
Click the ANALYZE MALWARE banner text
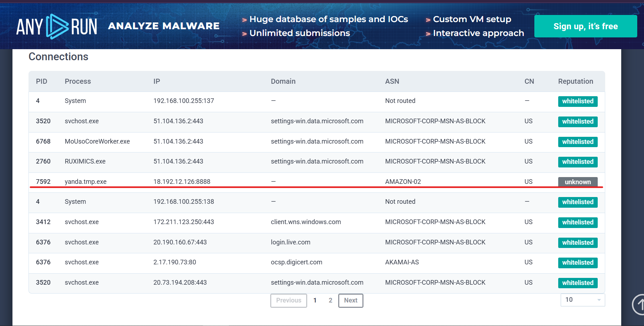(164, 26)
